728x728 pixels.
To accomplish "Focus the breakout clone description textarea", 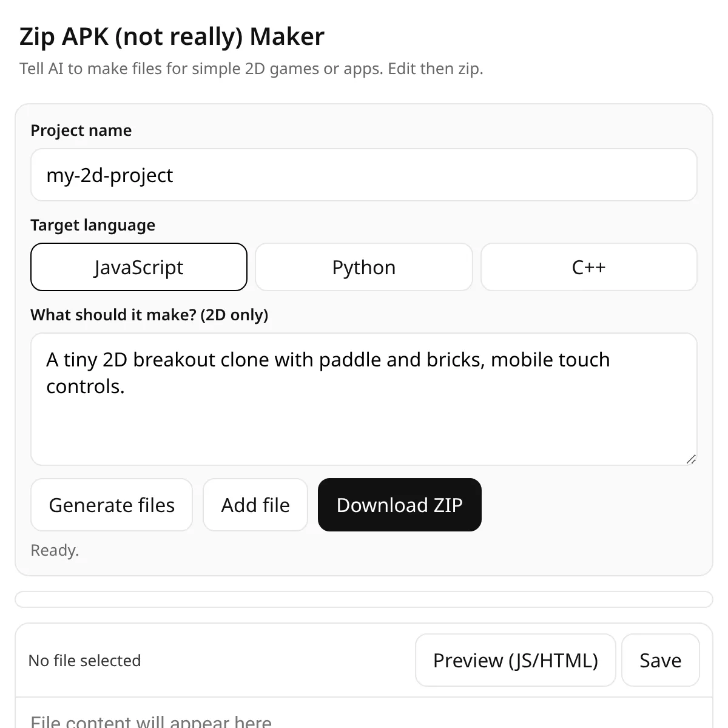I will tap(364, 399).
